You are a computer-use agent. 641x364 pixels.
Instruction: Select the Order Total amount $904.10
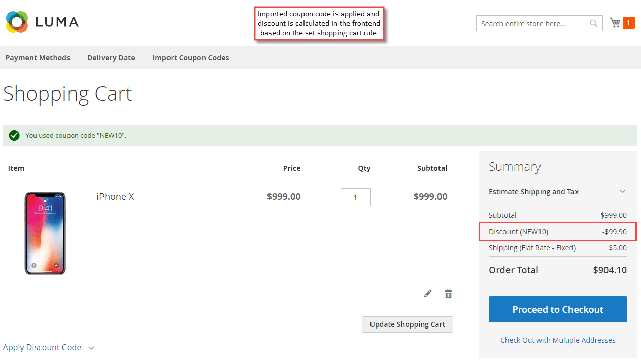[x=610, y=270]
